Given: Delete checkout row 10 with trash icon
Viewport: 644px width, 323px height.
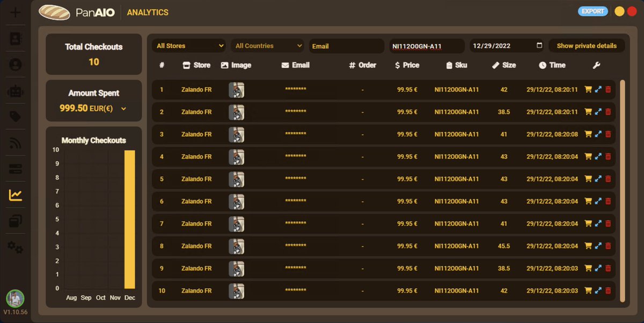Looking at the screenshot, I should 608,291.
